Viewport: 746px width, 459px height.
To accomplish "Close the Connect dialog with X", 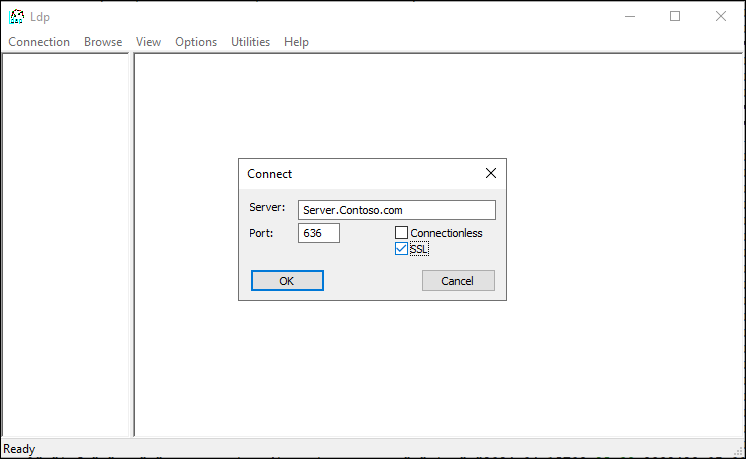I will 490,173.
